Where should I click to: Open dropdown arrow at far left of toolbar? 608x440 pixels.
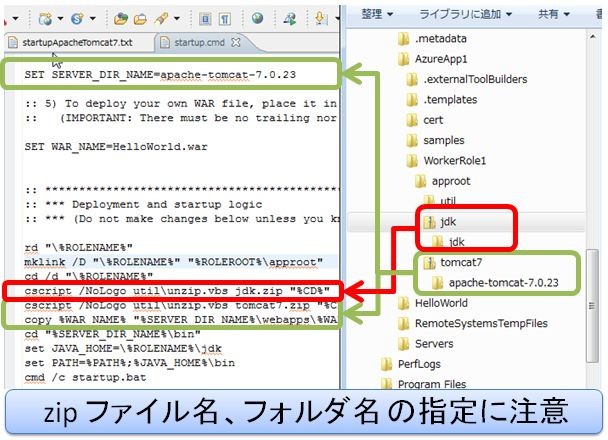(x=15, y=18)
